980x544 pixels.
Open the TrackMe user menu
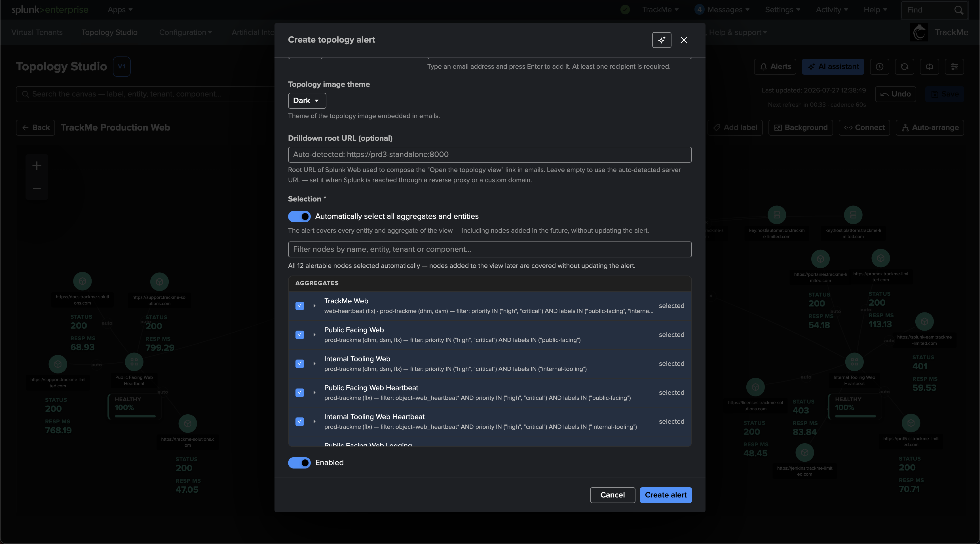pos(660,10)
